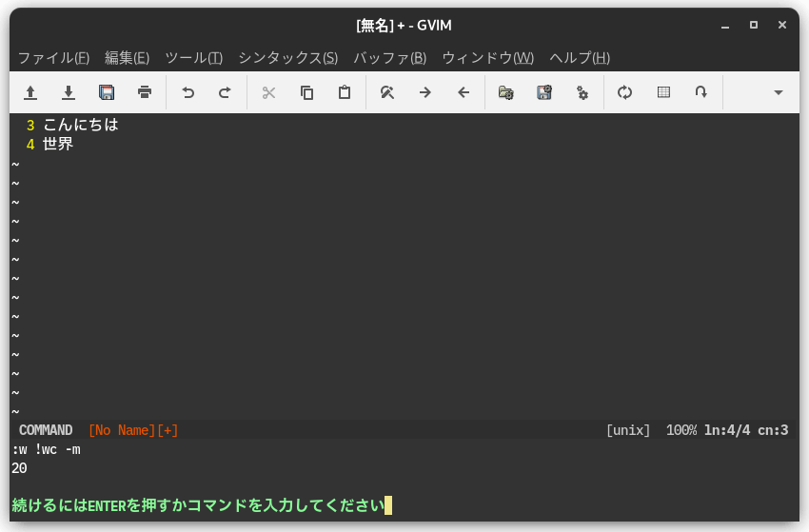This screenshot has height=532, width=809.
Task: Click the Jump to Tag icon
Action: (x=700, y=92)
